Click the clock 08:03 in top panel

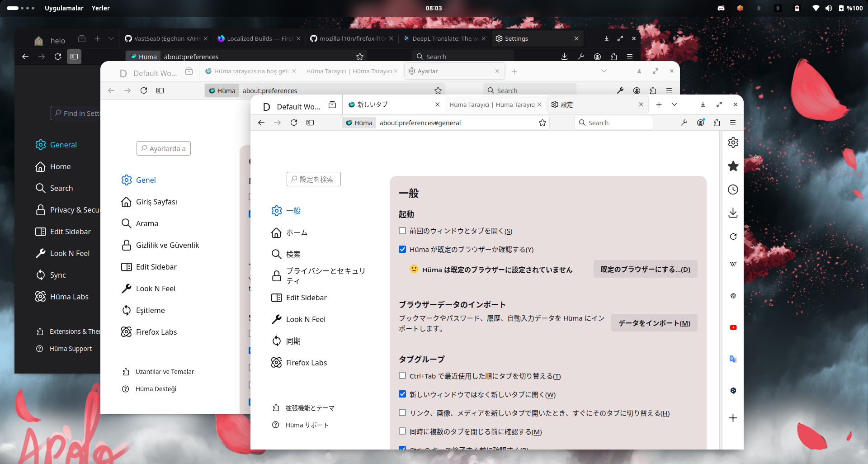click(x=434, y=8)
